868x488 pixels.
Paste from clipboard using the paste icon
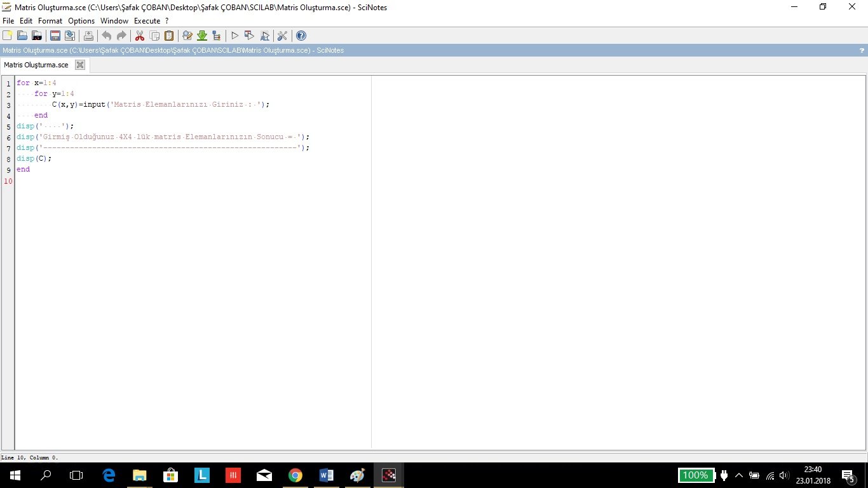click(169, 36)
